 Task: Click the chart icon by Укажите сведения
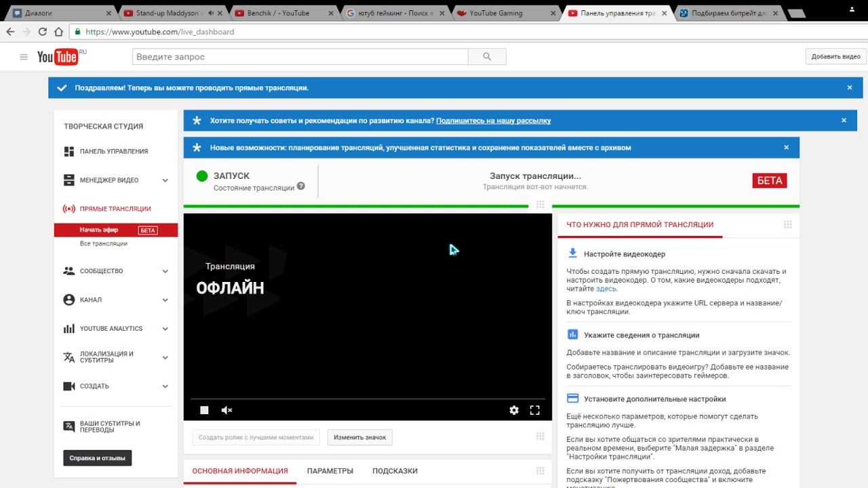point(572,334)
